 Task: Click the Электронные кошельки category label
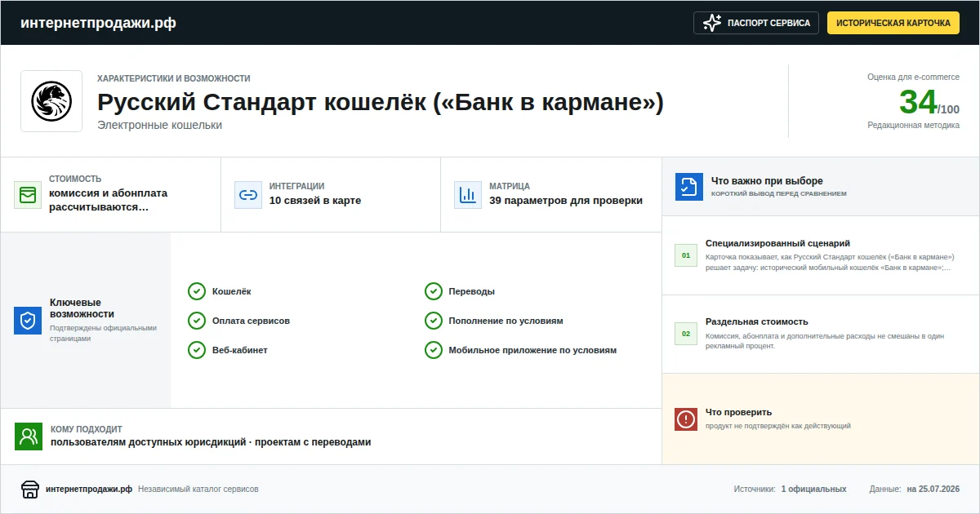tap(159, 125)
